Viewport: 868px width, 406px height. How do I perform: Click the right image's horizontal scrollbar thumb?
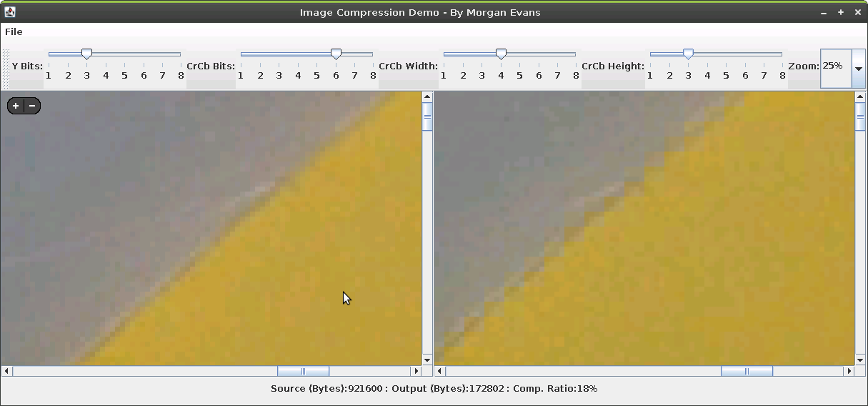coord(747,371)
